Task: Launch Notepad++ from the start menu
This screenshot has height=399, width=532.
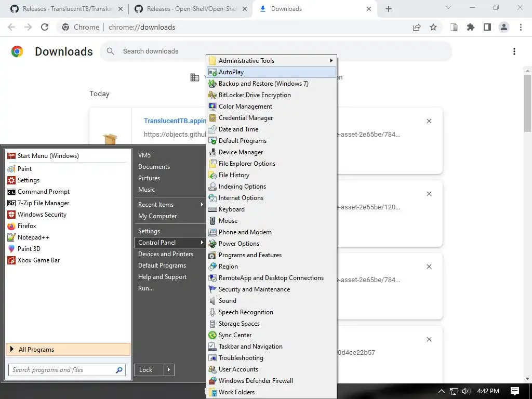Action: (x=68, y=237)
